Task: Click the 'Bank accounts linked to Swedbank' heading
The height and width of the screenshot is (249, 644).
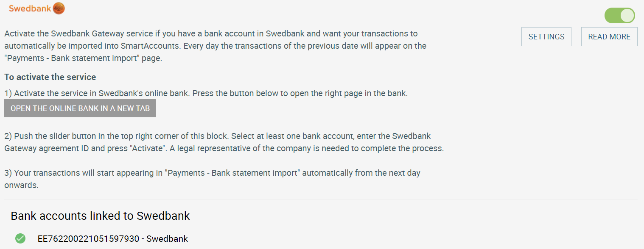Action: pyautogui.click(x=100, y=216)
